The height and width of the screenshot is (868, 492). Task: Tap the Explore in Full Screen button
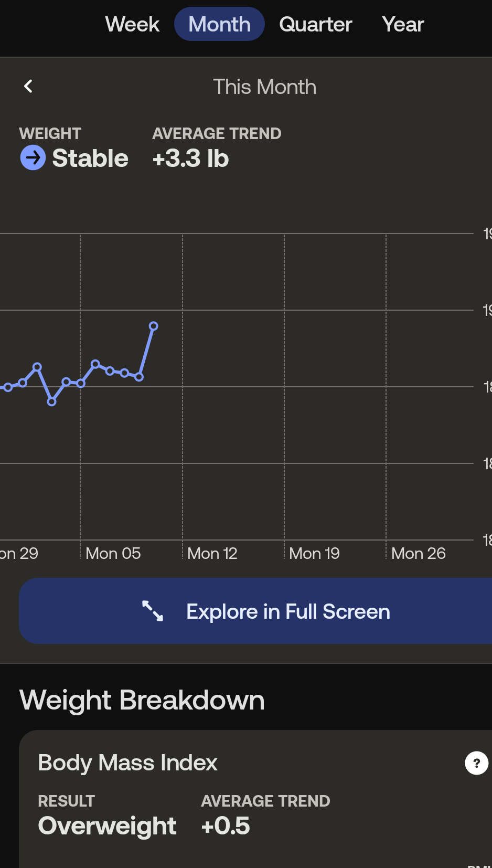[287, 611]
